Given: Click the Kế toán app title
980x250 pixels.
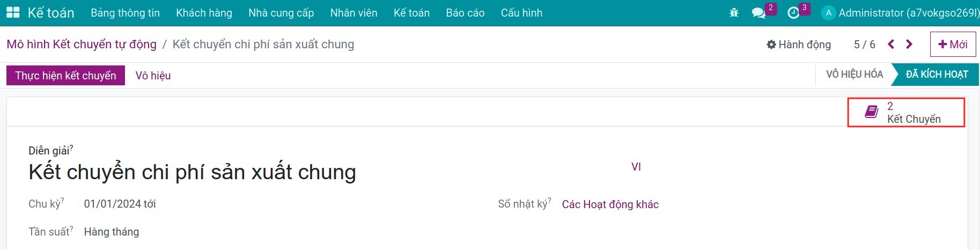Looking at the screenshot, I should pos(51,13).
